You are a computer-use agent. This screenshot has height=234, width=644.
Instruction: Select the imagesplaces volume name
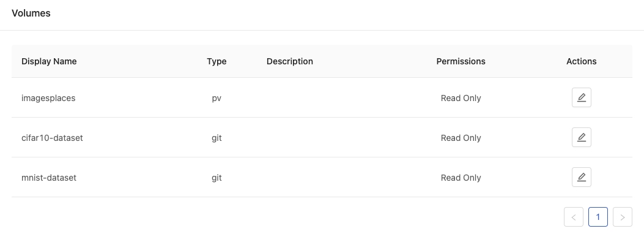pyautogui.click(x=48, y=98)
